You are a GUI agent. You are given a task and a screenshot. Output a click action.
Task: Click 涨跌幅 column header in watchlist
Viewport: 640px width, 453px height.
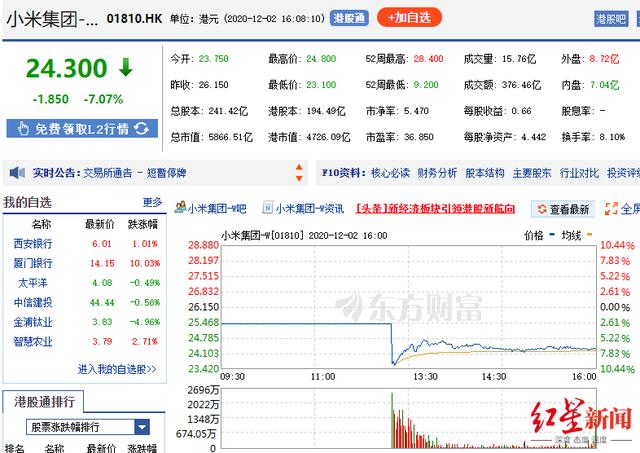(143, 224)
